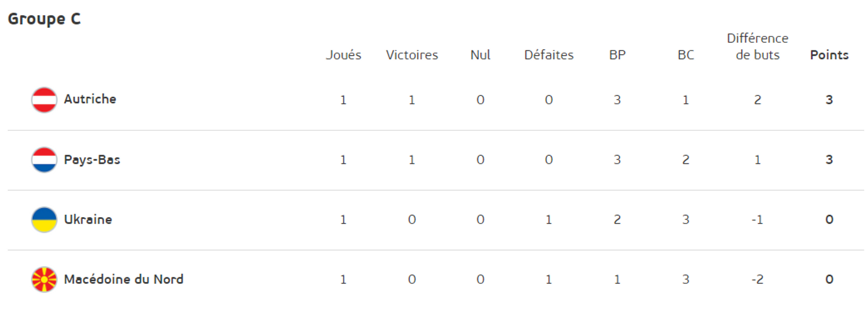Open the Autriche team link
This screenshot has width=868, height=315.
[90, 99]
